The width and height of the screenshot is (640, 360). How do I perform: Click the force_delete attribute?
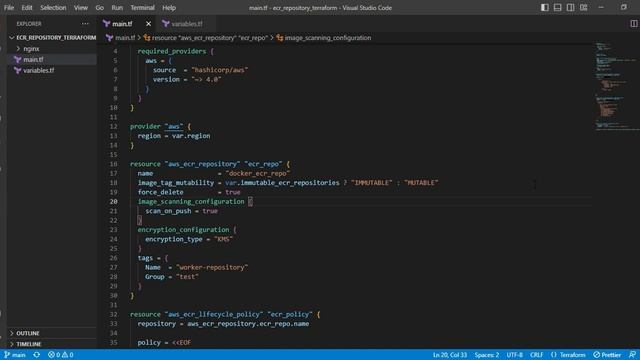click(160, 192)
